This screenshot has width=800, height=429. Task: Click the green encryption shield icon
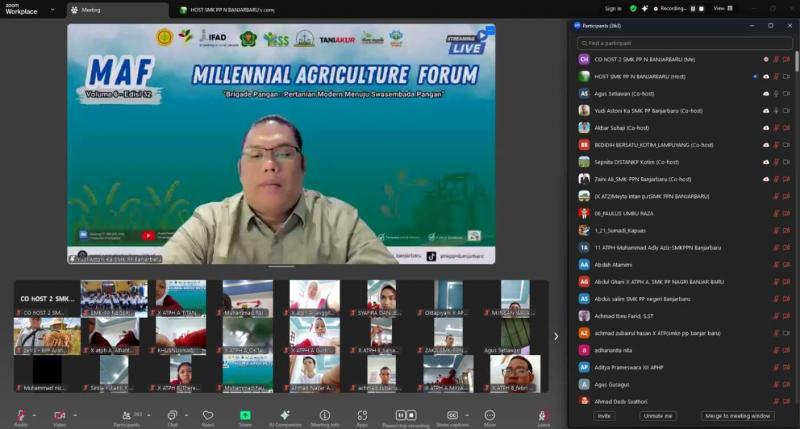633,9
